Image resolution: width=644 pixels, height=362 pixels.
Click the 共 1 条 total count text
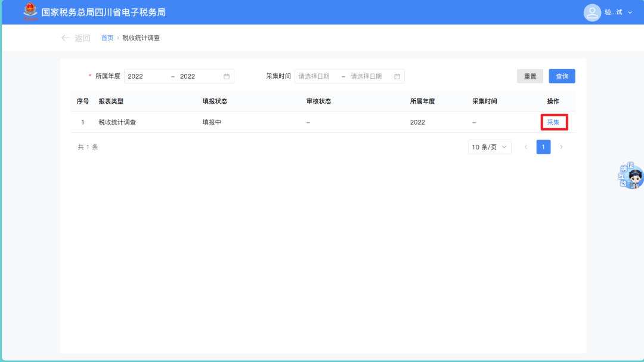coord(88,147)
